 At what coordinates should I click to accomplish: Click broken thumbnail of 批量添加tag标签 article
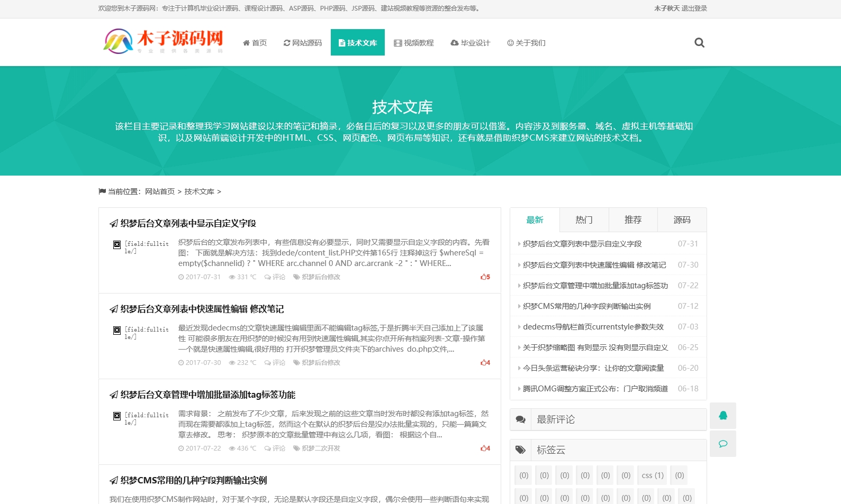[141, 418]
